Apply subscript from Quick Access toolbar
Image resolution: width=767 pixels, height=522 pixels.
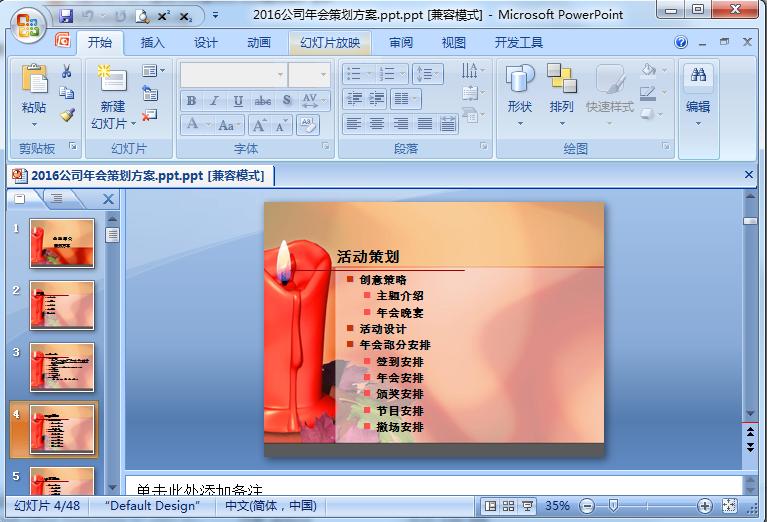click(185, 16)
